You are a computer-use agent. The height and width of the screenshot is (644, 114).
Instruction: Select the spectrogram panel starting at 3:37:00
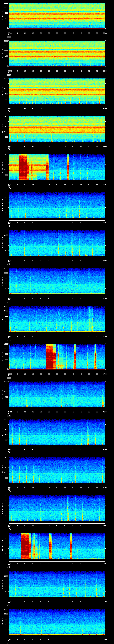57,16
